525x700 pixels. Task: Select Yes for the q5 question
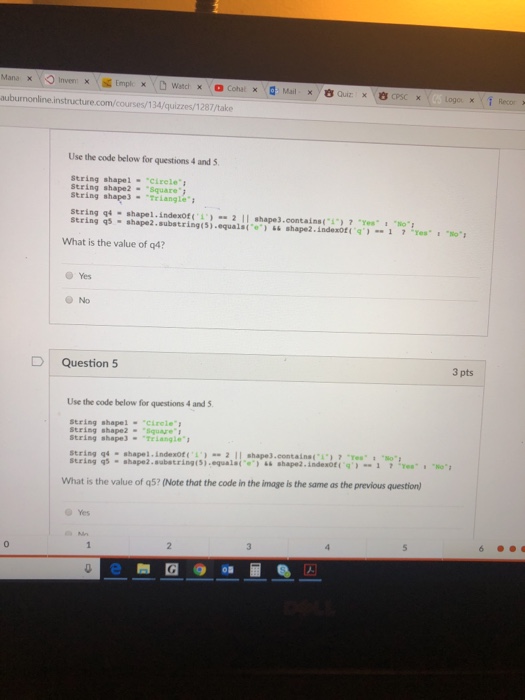coord(68,512)
